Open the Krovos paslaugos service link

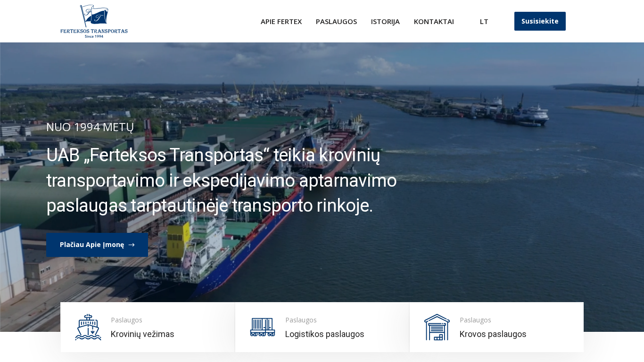[493, 334]
